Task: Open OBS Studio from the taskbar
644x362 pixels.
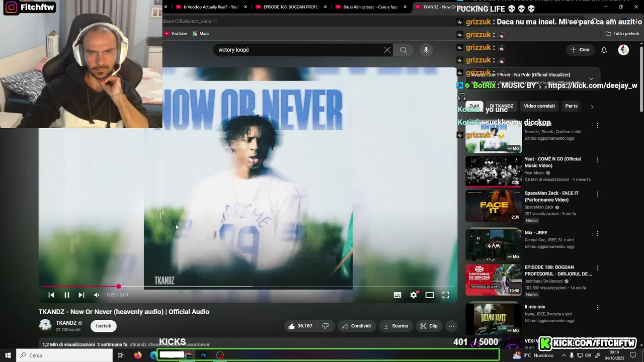Action: click(220, 355)
